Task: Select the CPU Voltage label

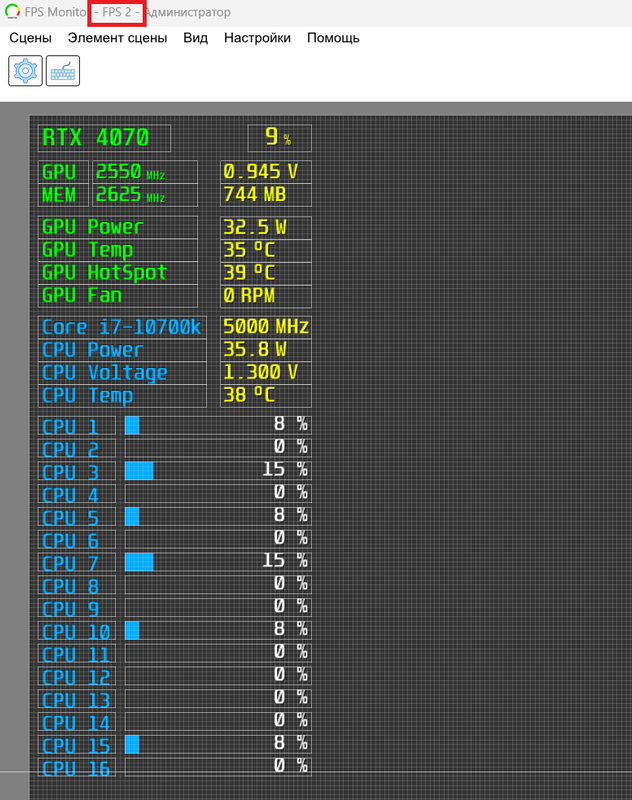Action: pos(122,373)
